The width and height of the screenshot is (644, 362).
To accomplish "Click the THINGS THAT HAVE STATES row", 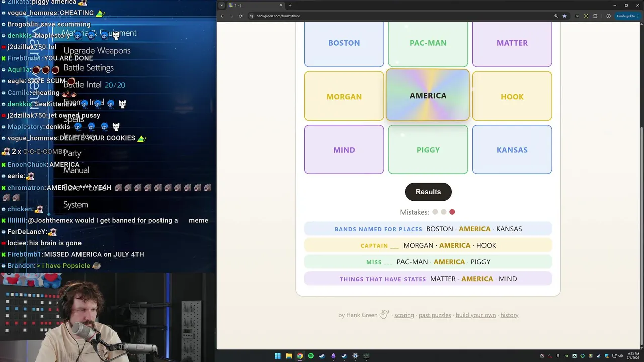I will [428, 279].
